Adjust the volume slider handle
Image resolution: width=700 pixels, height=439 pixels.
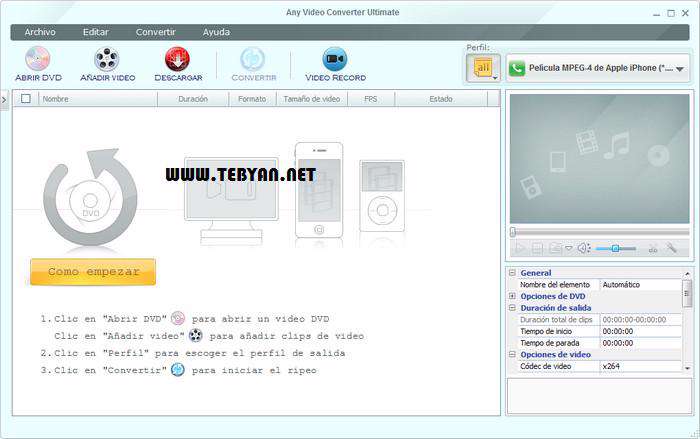[x=615, y=249]
